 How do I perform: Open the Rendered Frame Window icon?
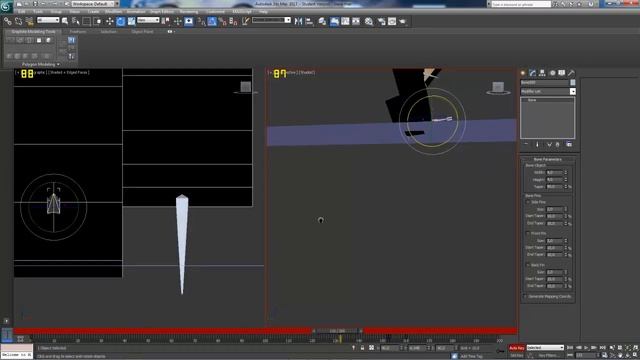tap(392, 21)
